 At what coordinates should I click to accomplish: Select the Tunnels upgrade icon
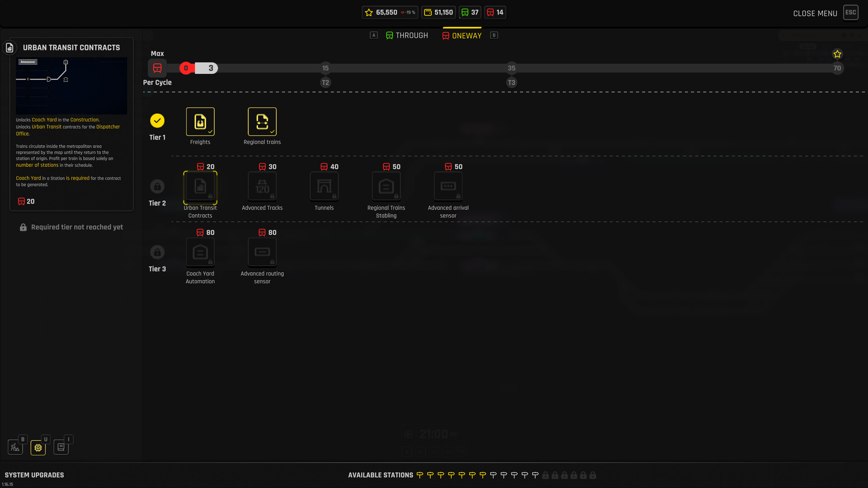click(x=324, y=186)
